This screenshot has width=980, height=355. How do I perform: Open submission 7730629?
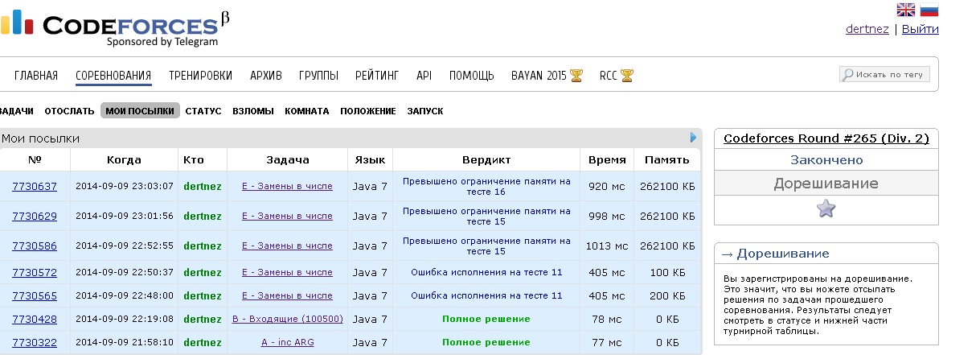[35, 216]
